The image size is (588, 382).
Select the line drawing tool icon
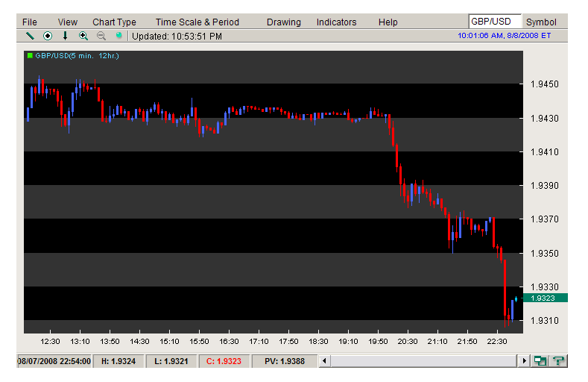coord(30,35)
